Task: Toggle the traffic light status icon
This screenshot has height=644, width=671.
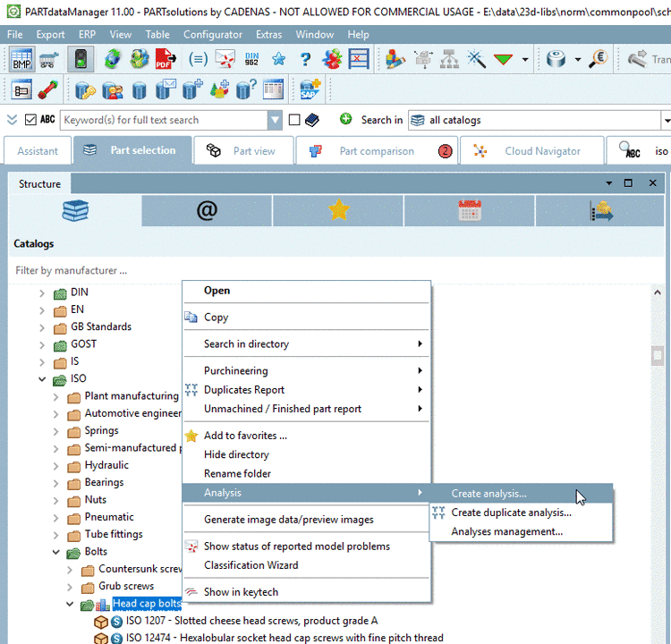Action: tap(81, 59)
